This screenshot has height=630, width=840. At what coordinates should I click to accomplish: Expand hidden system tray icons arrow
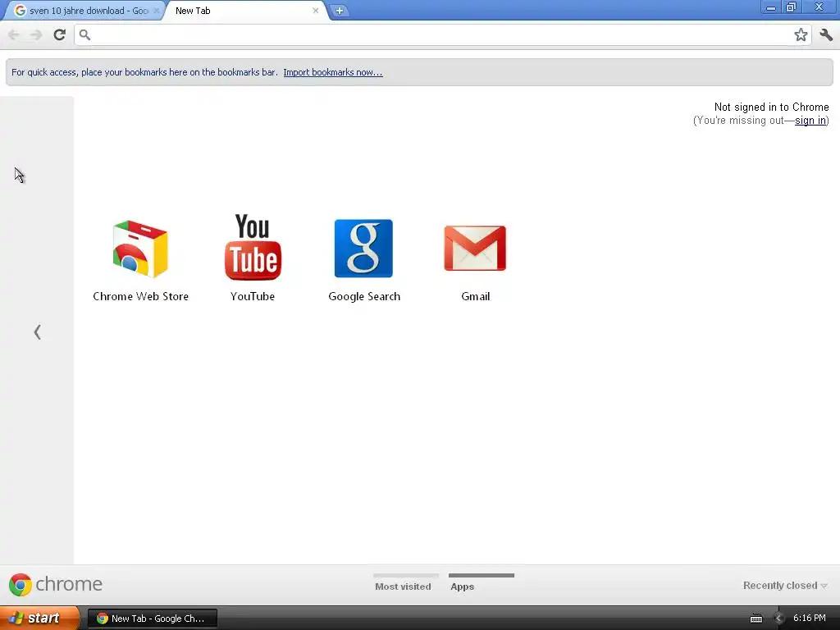[778, 619]
